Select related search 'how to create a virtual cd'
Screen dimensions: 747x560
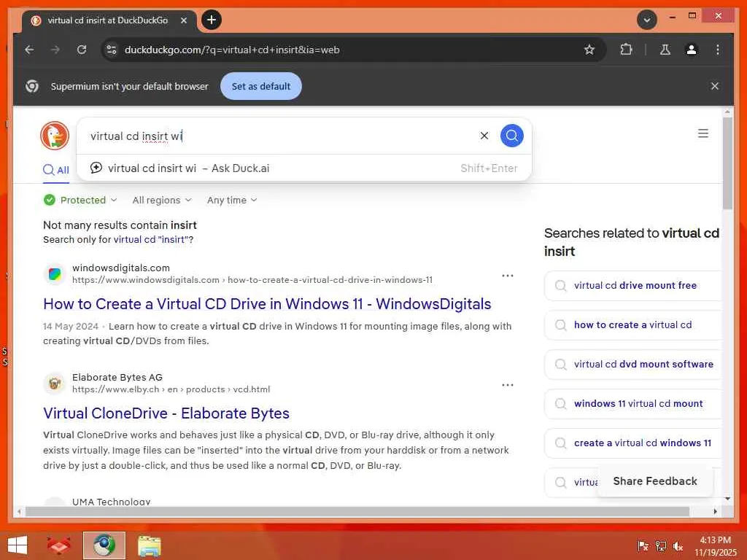(x=632, y=324)
